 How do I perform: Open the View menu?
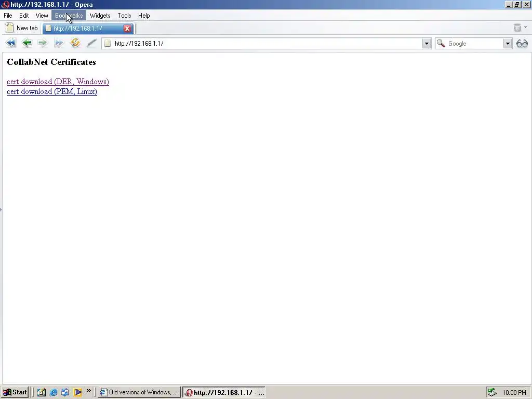coord(42,15)
